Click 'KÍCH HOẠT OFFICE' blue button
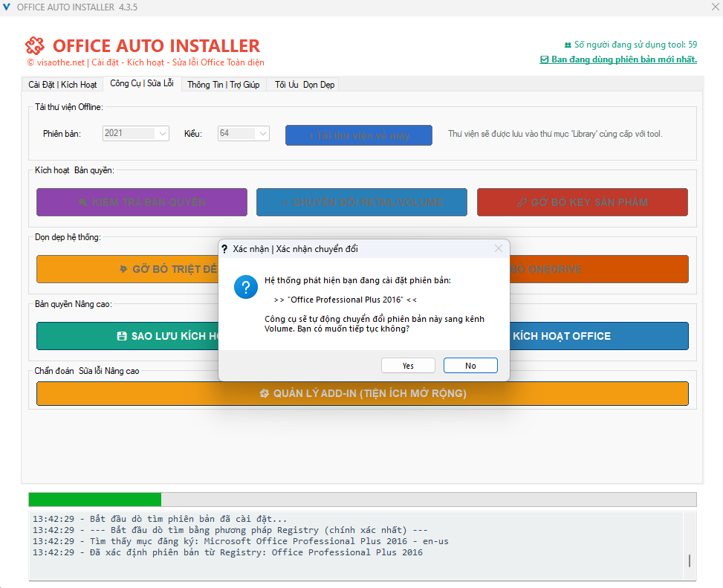This screenshot has height=588, width=723. point(599,336)
